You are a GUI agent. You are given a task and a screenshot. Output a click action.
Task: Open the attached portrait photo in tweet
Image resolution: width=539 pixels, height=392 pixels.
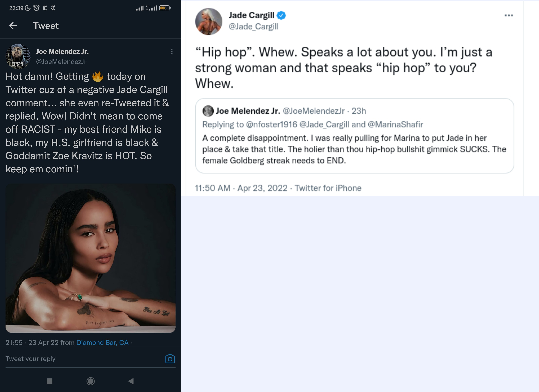[91, 258]
